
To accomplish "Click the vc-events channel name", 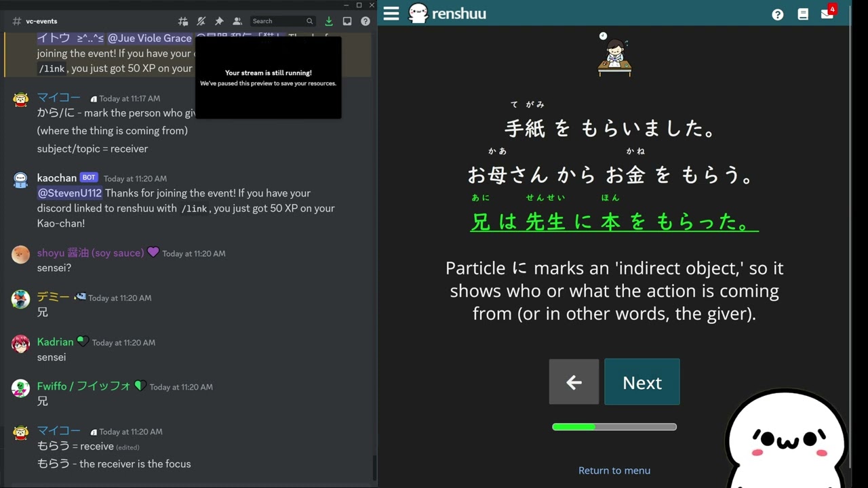I will (41, 21).
